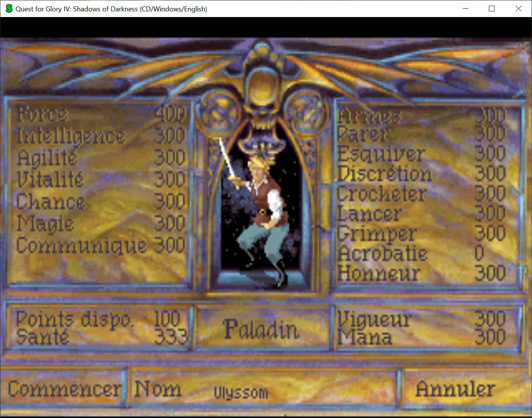The height and width of the screenshot is (418, 532).
Task: Click the Points dispo. value 100
Action: (x=167, y=319)
